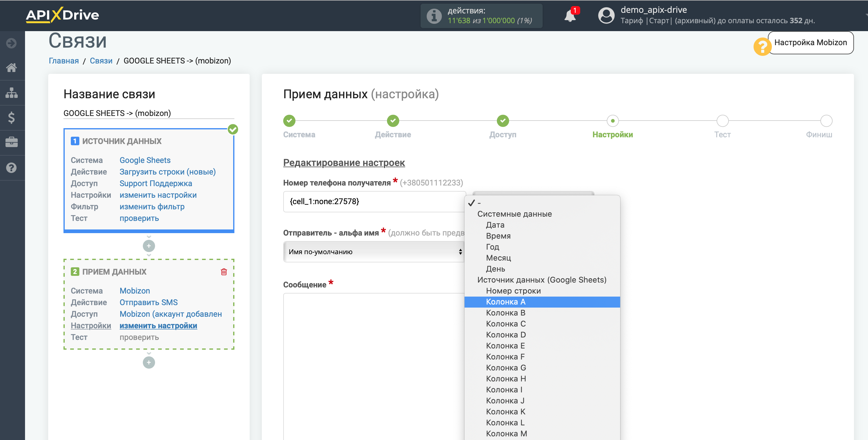Click the Система step circle
This screenshot has width=868, height=440.
click(x=289, y=121)
